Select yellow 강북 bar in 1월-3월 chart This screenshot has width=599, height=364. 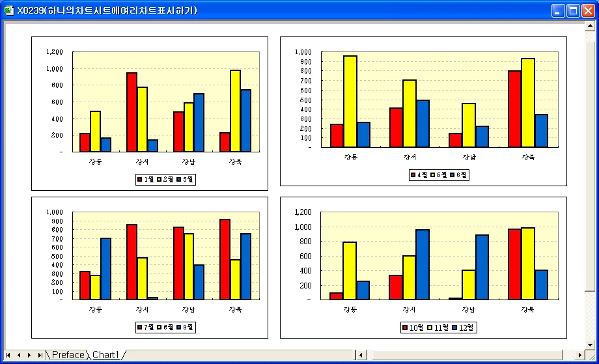(235, 111)
